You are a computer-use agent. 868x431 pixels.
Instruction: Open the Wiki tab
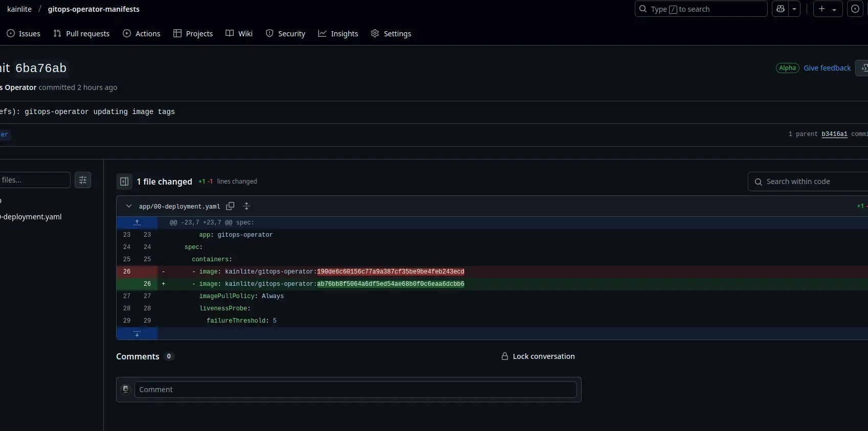click(x=239, y=34)
